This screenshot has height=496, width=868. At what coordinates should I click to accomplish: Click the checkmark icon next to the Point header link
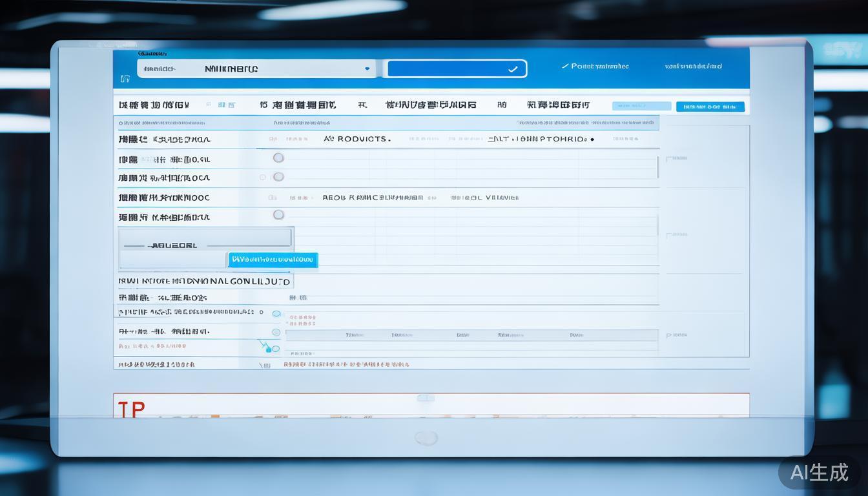coord(566,66)
